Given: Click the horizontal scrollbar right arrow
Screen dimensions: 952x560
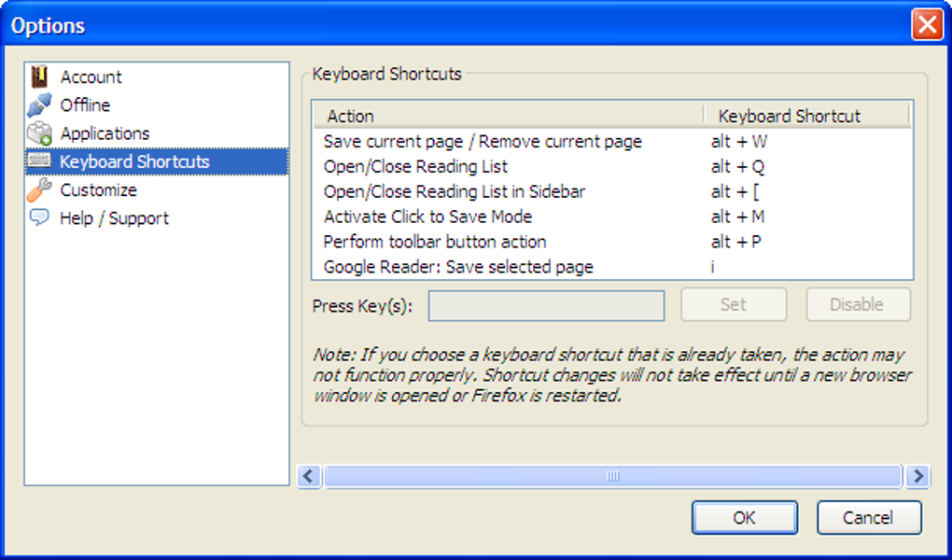Looking at the screenshot, I should tap(917, 476).
